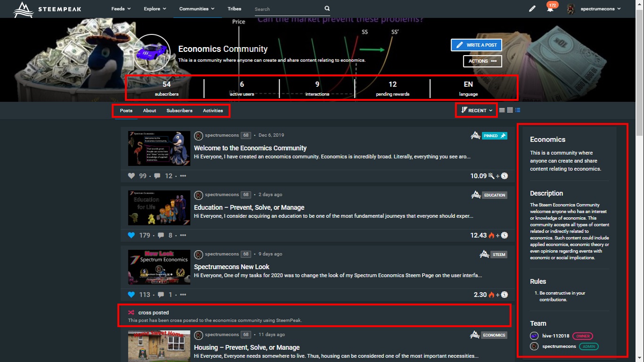This screenshot has height=362, width=644.
Task: Click payout icon next to 10.09
Action: point(491,176)
